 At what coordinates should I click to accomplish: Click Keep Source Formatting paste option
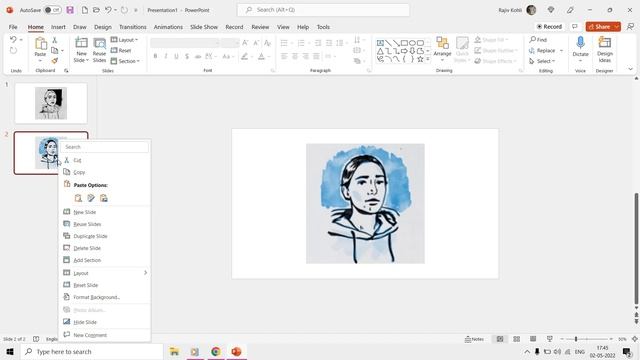[91, 198]
